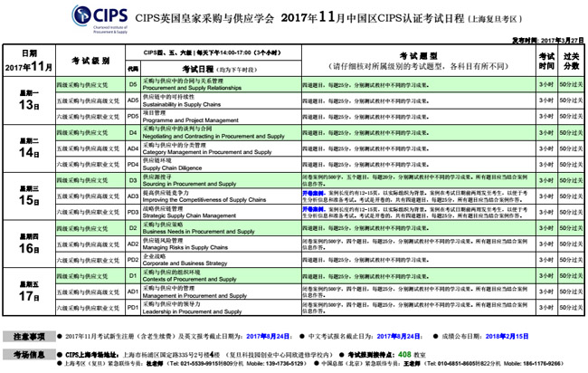Click code cell 'AD3'

133,196
